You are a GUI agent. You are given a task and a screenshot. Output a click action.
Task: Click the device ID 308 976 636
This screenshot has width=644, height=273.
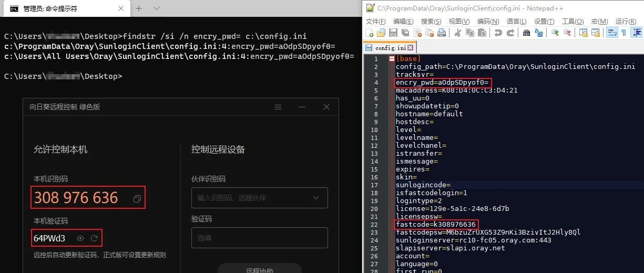(76, 197)
